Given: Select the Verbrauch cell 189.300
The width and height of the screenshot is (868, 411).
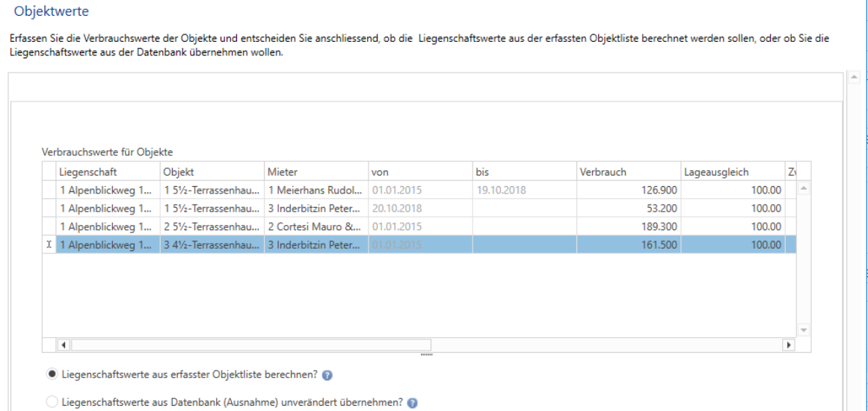Looking at the screenshot, I should (628, 226).
